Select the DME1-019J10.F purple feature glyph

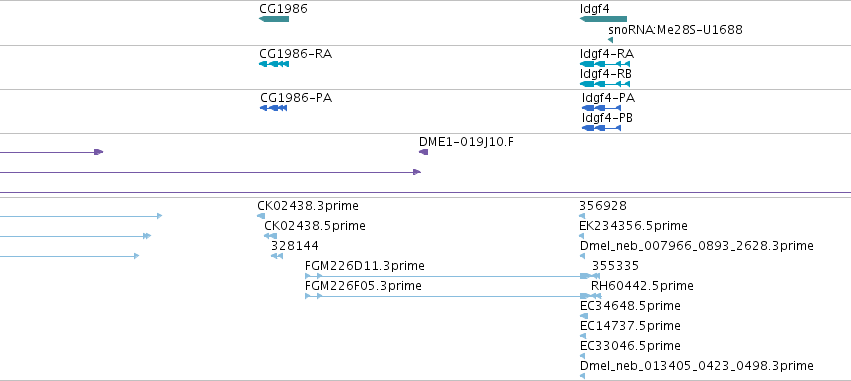pos(423,152)
